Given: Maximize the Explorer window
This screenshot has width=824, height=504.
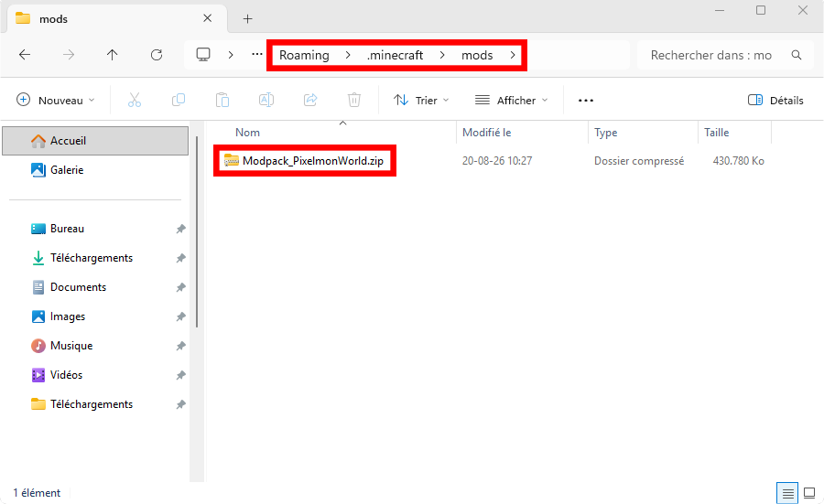Looking at the screenshot, I should [761, 10].
